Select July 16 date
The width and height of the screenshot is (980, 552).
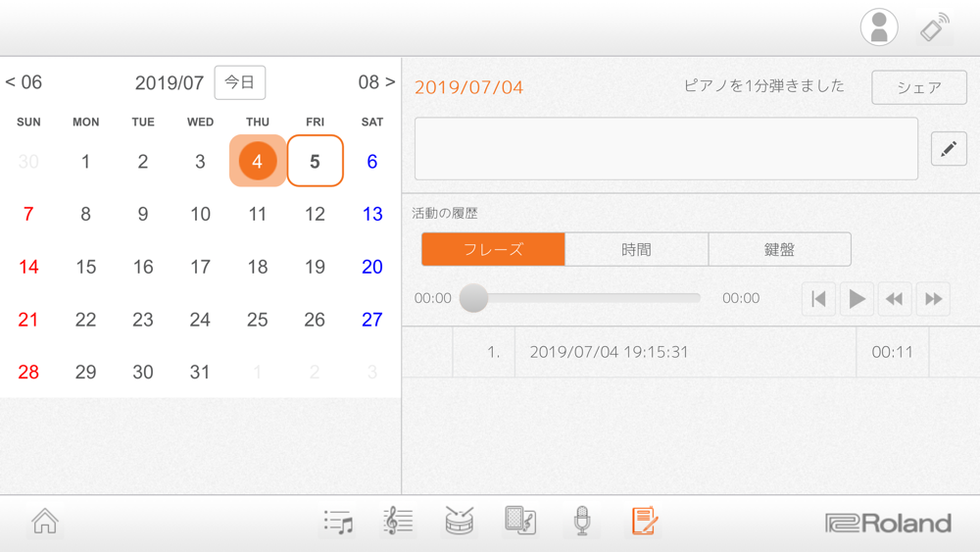click(143, 267)
